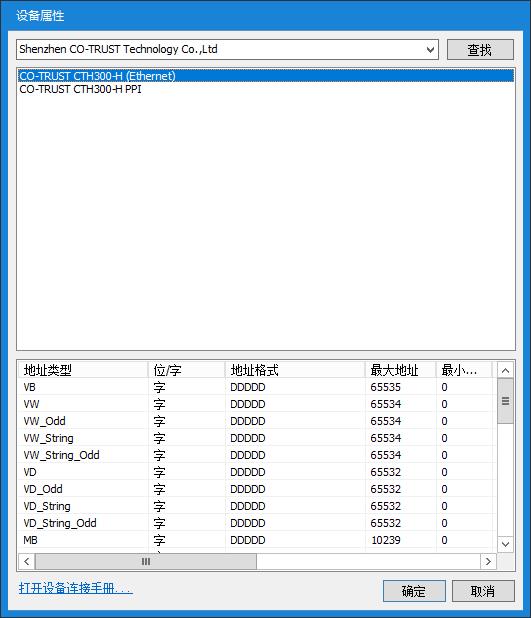Cancel with the 取消 button

(x=483, y=591)
